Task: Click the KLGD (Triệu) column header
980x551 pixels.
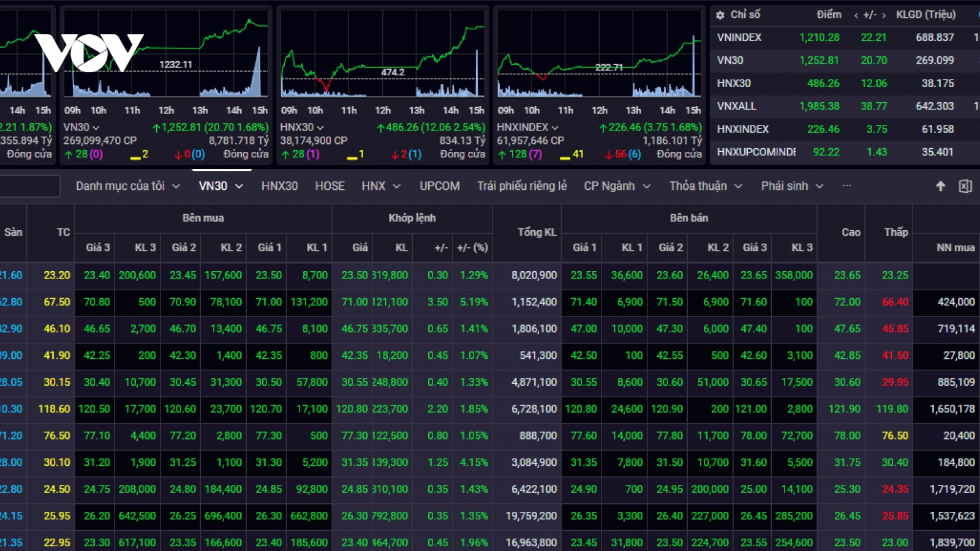Action: (x=925, y=15)
